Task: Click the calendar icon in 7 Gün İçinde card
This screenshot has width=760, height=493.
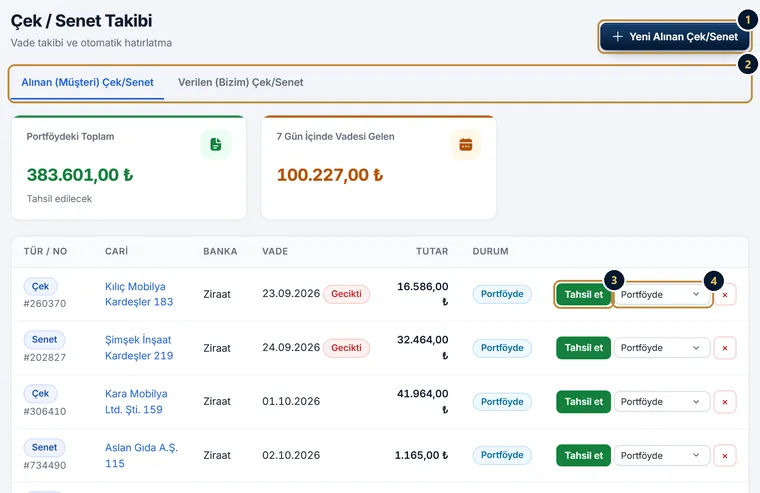Action: [x=466, y=144]
